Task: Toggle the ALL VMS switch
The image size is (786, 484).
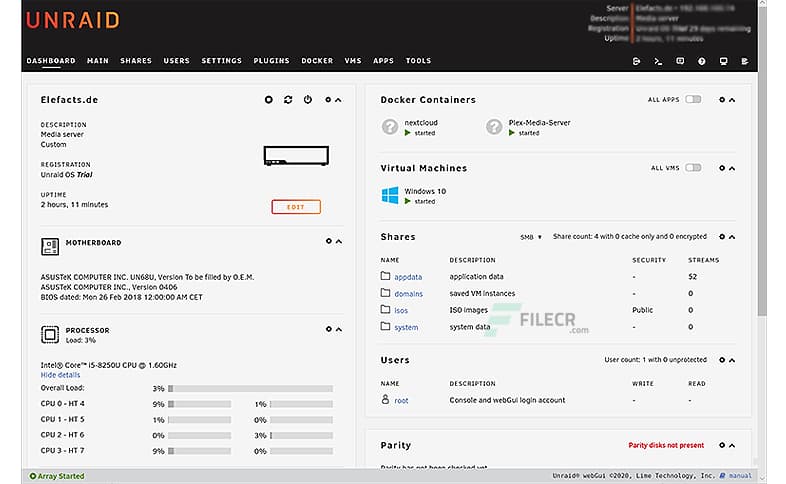Action: (693, 168)
